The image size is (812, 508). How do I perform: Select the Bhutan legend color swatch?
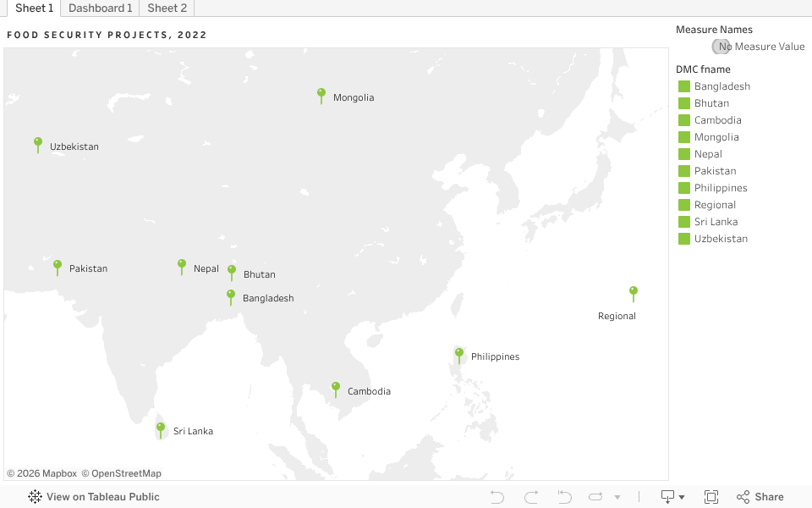point(684,103)
